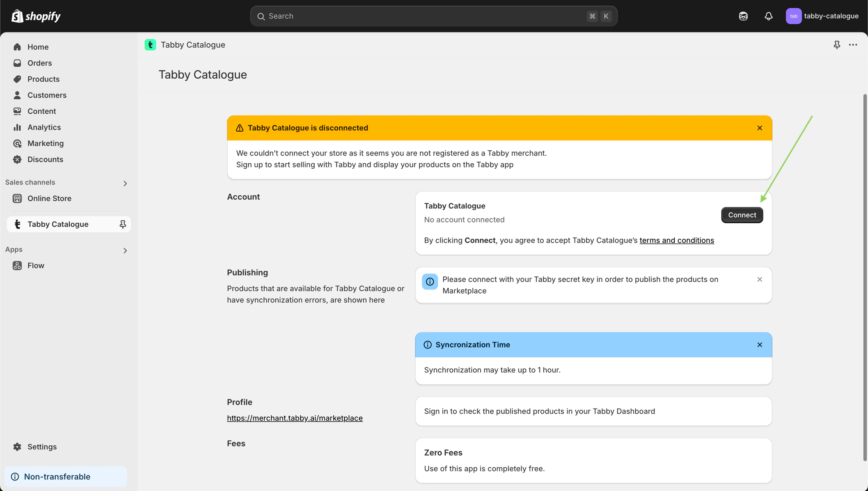This screenshot has height=491, width=868.
Task: Expand the Apps section
Action: (x=125, y=250)
